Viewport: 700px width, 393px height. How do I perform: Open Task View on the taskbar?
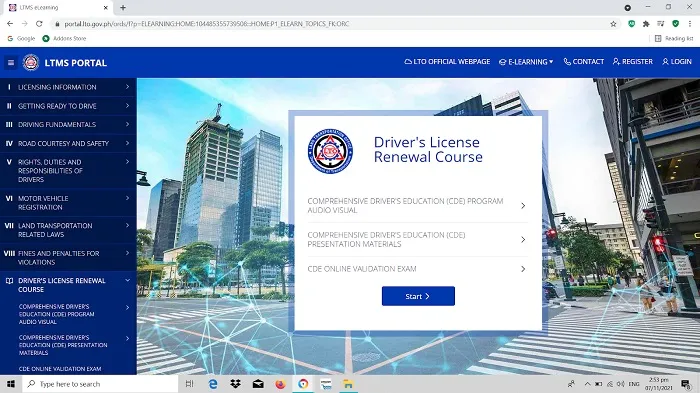189,384
